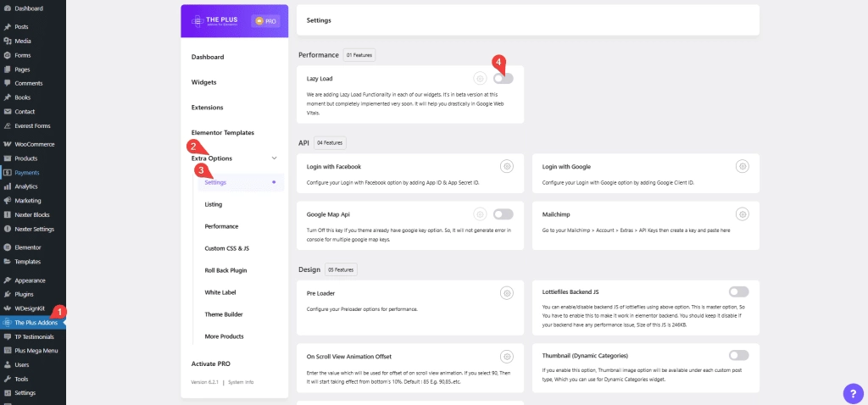
Task: Open WDesignKit admin menu
Action: coord(33,308)
